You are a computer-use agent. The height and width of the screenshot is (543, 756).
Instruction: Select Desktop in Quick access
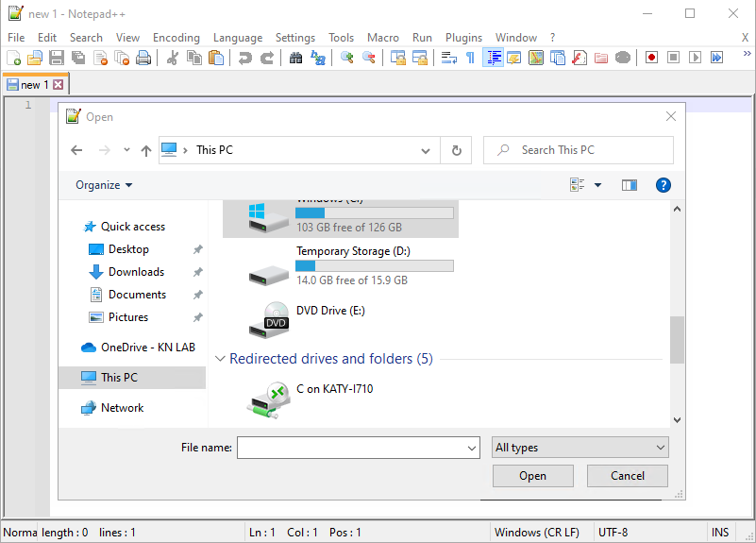point(128,249)
